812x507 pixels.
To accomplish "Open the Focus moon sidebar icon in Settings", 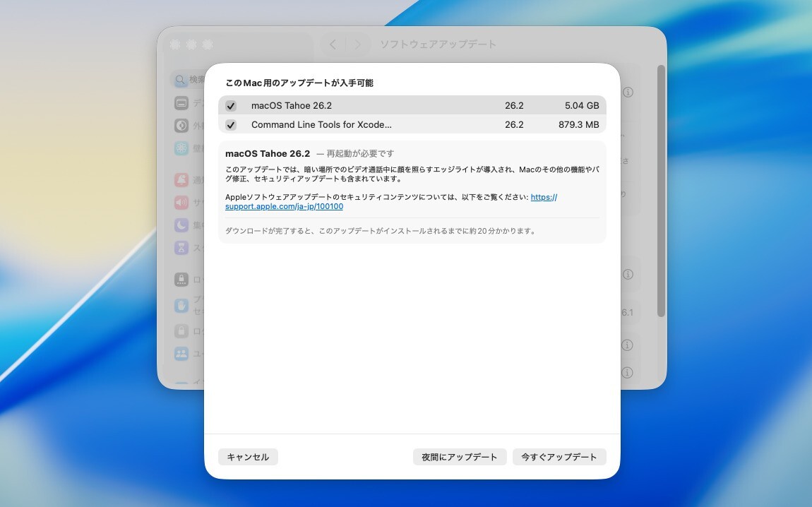I will (181, 225).
